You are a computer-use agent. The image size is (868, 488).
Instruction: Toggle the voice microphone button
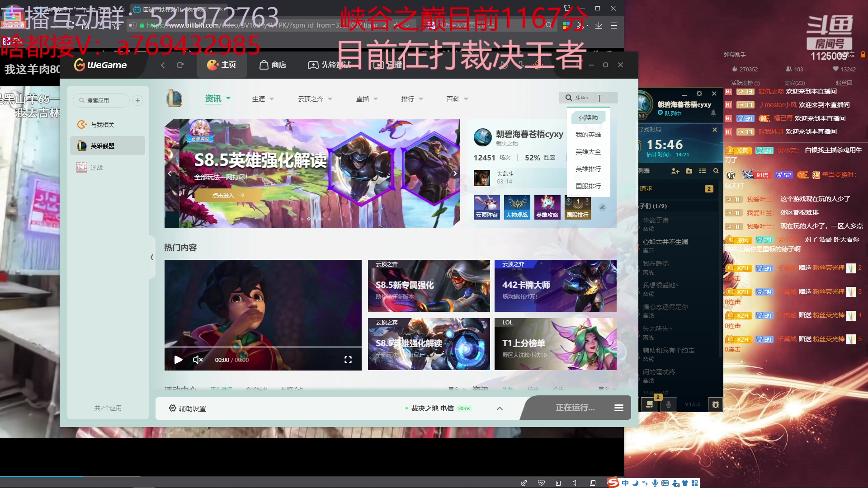tap(668, 404)
